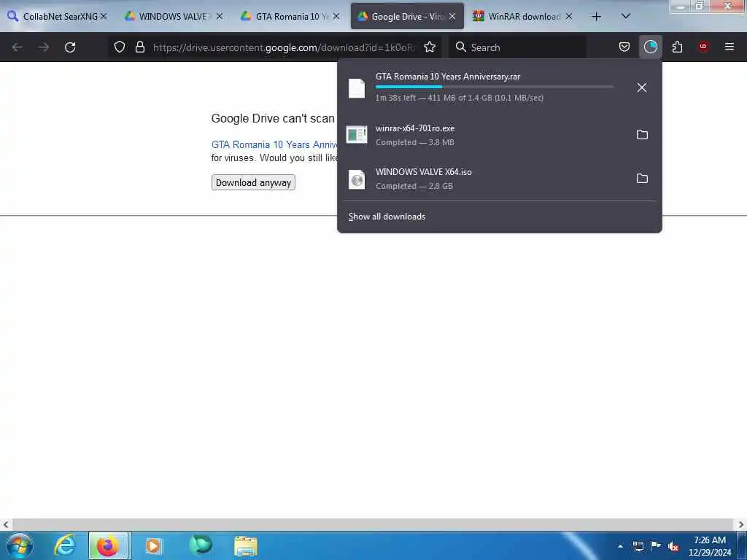Click the horizontal scrollbar track

(373, 524)
